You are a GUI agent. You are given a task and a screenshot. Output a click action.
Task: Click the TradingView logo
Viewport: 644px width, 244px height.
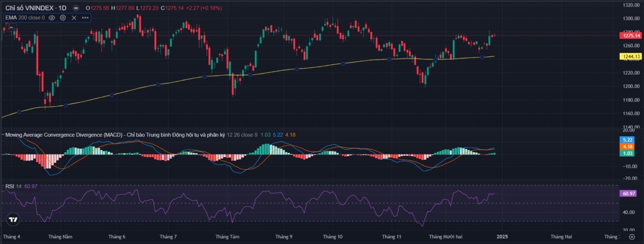coord(13,220)
